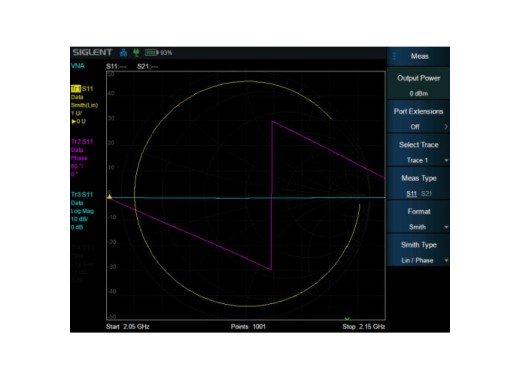The image size is (520, 380).
Task: Click the S11 calibration status text
Action: (116, 66)
